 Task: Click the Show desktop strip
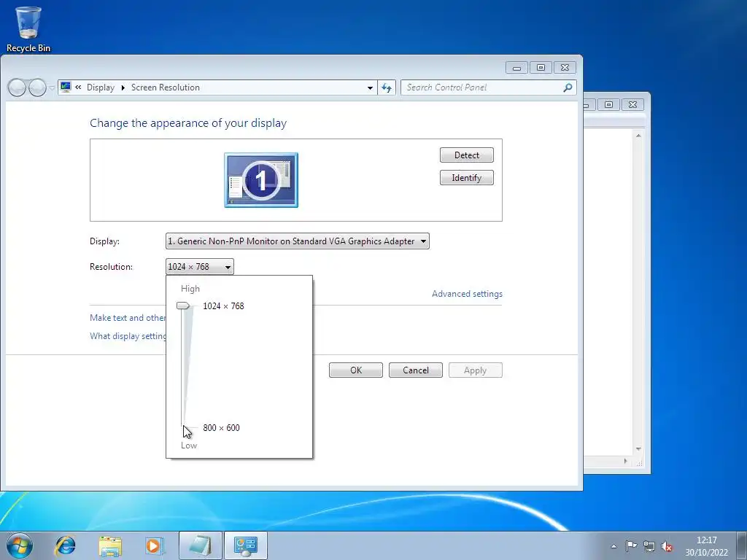click(x=742, y=545)
